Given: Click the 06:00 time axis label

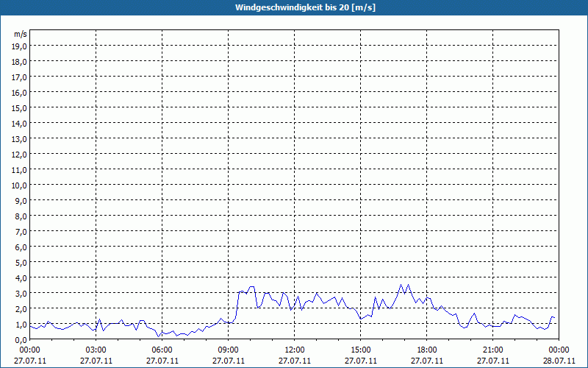Looking at the screenshot, I should click(x=162, y=350).
